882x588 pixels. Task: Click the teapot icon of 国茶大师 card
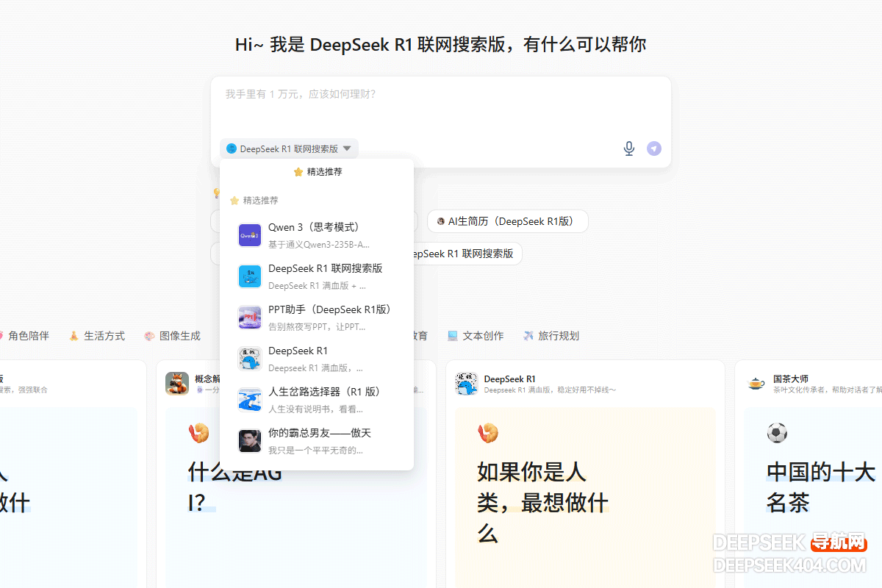click(x=756, y=384)
